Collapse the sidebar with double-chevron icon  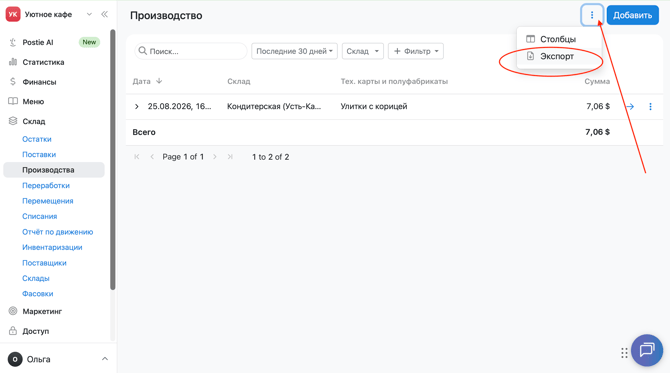(x=104, y=14)
